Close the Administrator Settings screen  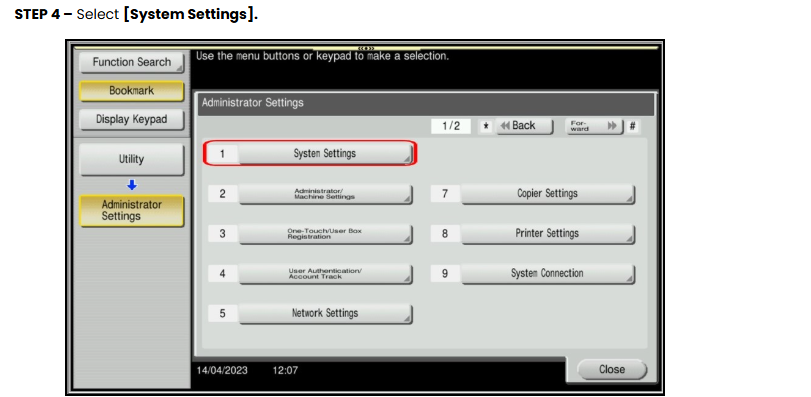(612, 370)
